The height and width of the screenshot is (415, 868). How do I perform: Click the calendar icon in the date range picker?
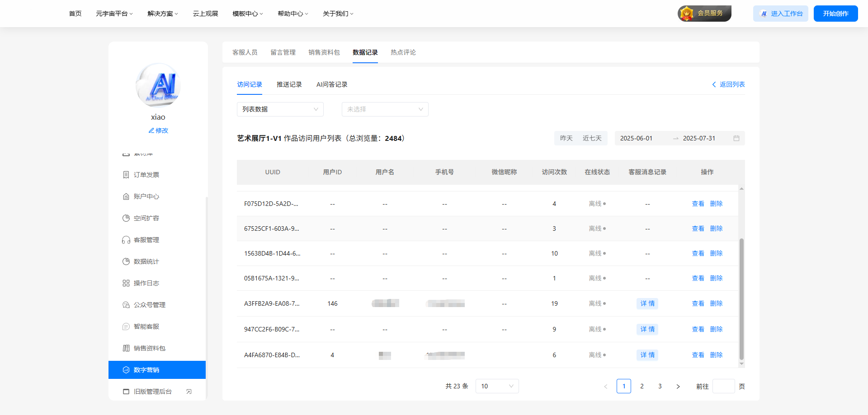pos(736,138)
